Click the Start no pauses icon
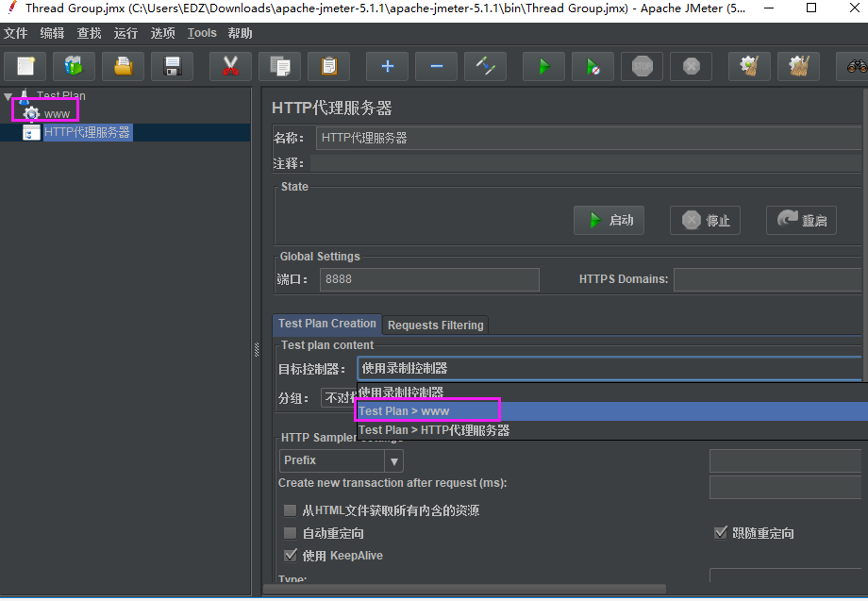 point(593,66)
